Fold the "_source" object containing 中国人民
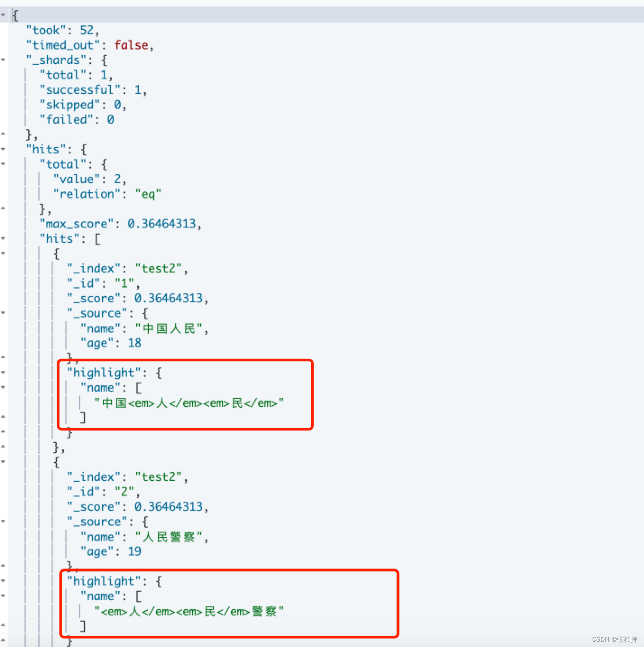This screenshot has height=647, width=644. (3, 313)
